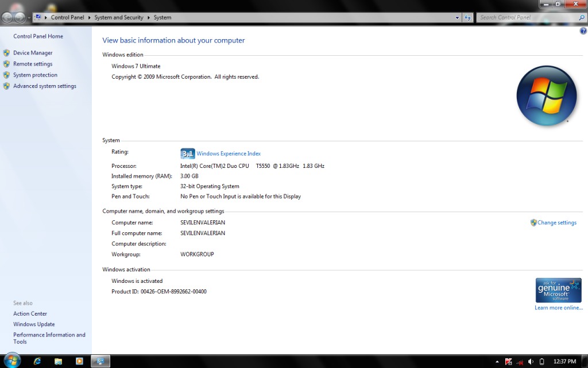The width and height of the screenshot is (588, 368).
Task: Click the Refresh button in address bar
Action: (x=467, y=18)
